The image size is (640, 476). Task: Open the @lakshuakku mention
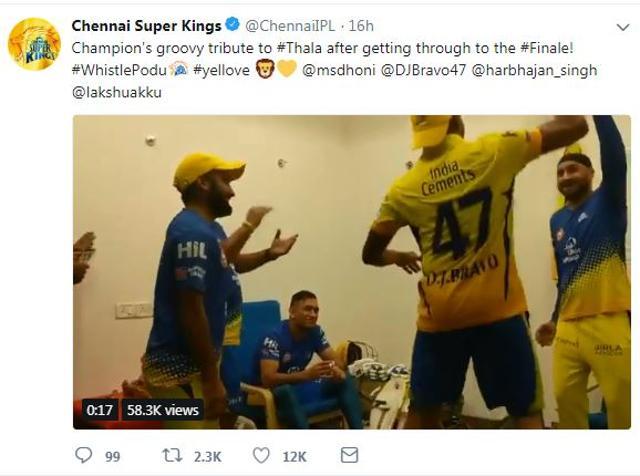(117, 91)
